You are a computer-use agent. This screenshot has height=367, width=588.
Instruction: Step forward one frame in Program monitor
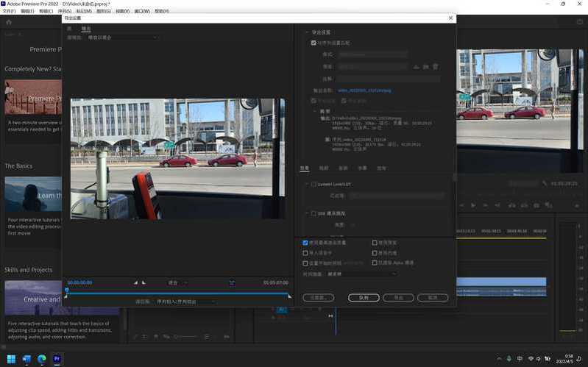pos(485,205)
